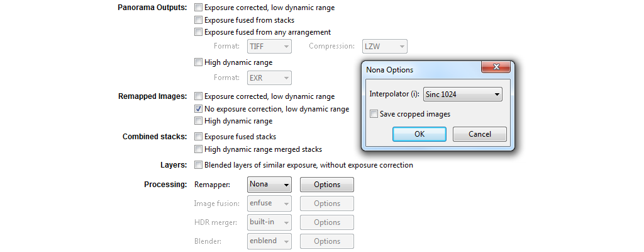Open Remapper Options button

coord(327,185)
